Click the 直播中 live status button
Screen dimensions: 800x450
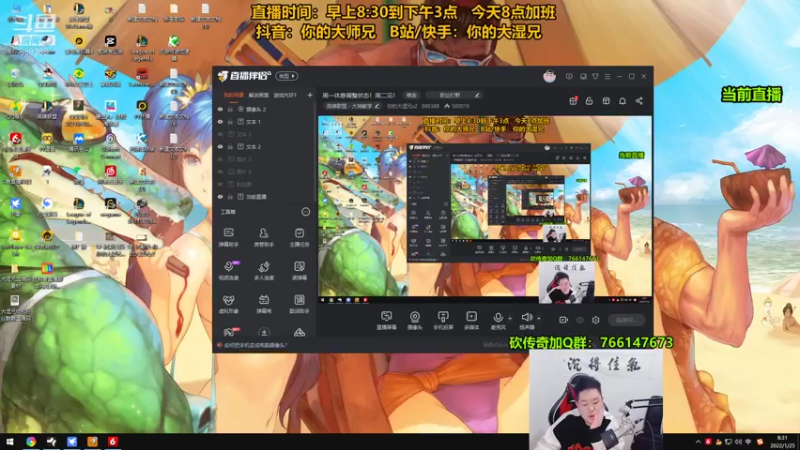click(x=626, y=320)
